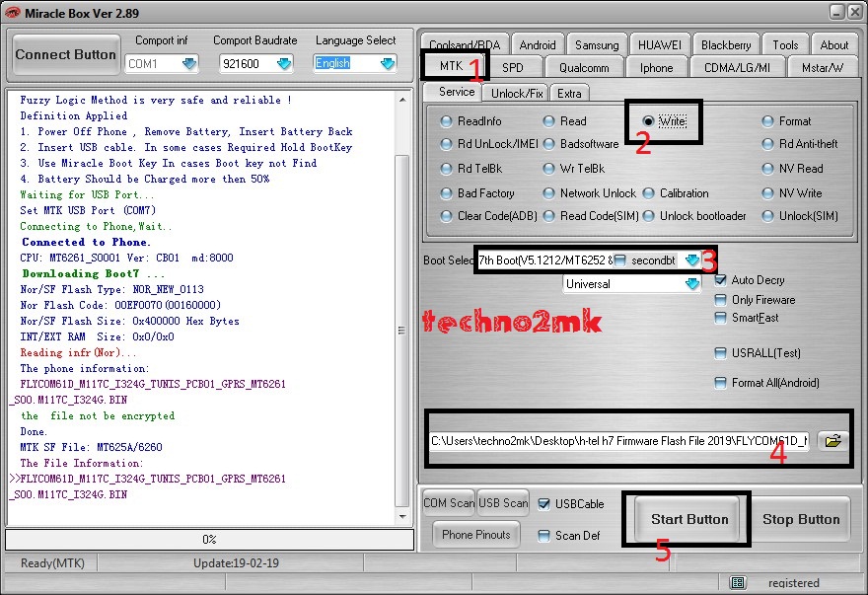
Task: Click the folder browse icon for firmware file
Action: click(833, 441)
